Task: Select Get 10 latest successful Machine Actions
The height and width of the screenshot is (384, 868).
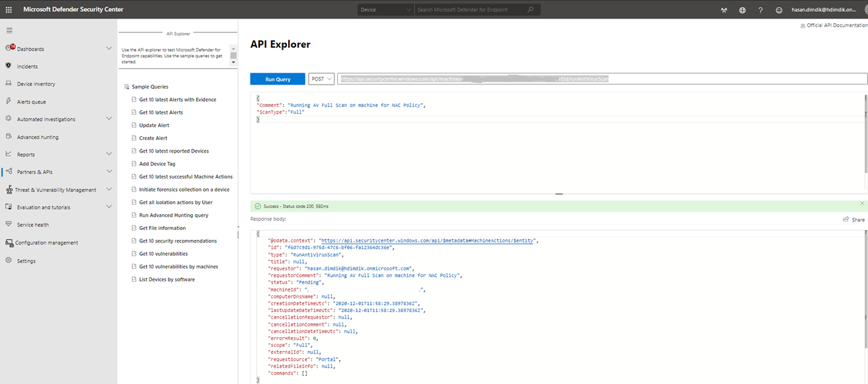Action: [x=186, y=176]
